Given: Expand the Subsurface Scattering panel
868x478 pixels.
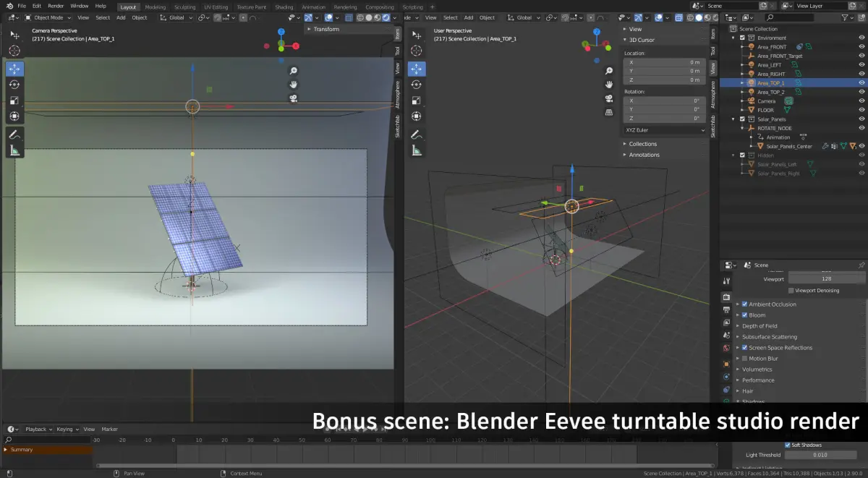Looking at the screenshot, I should point(770,337).
